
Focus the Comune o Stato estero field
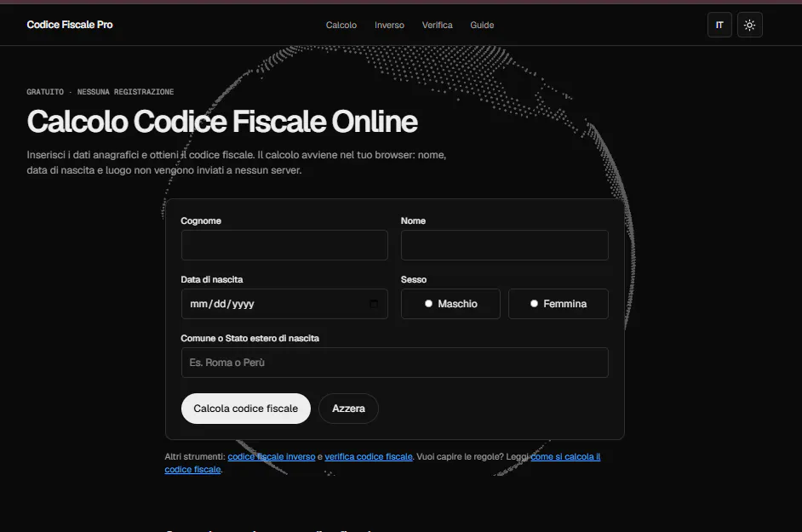click(x=394, y=363)
